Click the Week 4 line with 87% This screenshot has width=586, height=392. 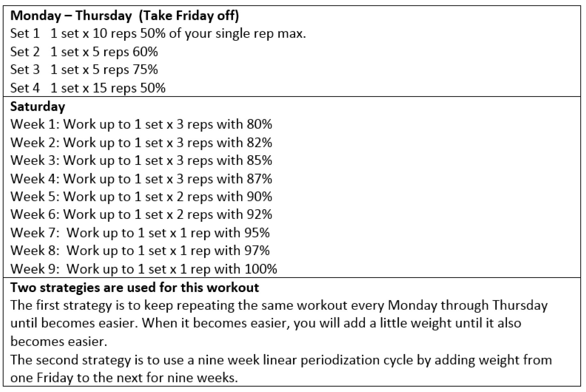[x=141, y=179]
